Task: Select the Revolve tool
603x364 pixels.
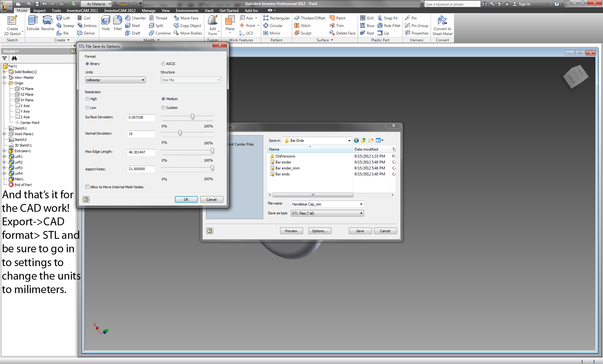Action: tap(47, 23)
